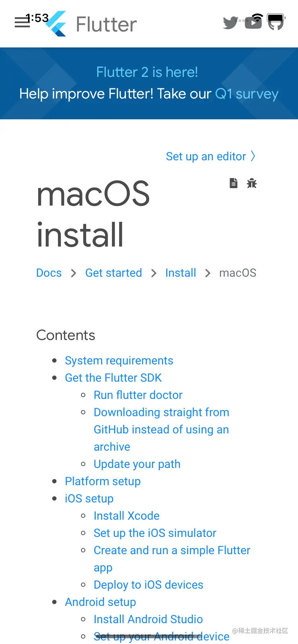The width and height of the screenshot is (298, 644).
Task: Navigate to Get started breadcrumb
Action: pyautogui.click(x=113, y=273)
